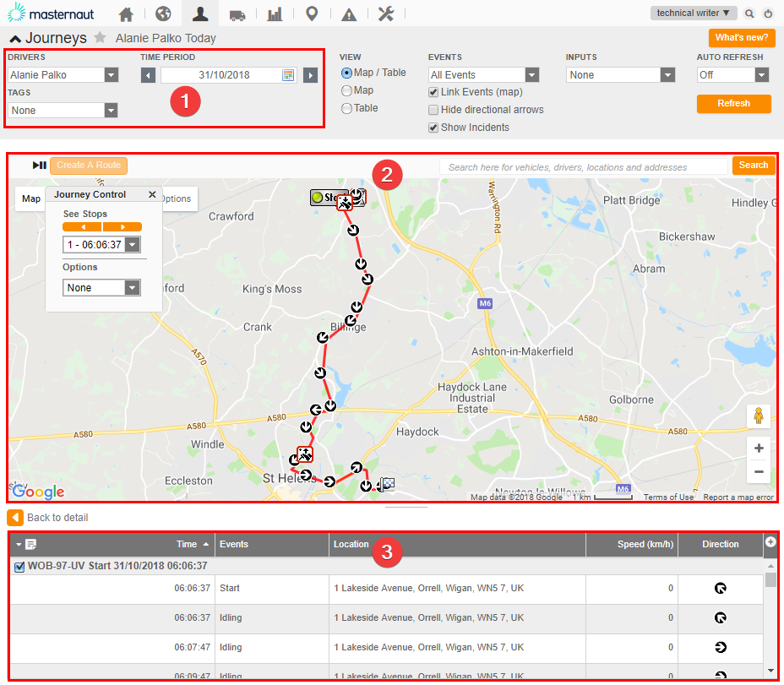This screenshot has width=784, height=685.
Task: Click previous stop arrow in See Stops
Action: 83,227
